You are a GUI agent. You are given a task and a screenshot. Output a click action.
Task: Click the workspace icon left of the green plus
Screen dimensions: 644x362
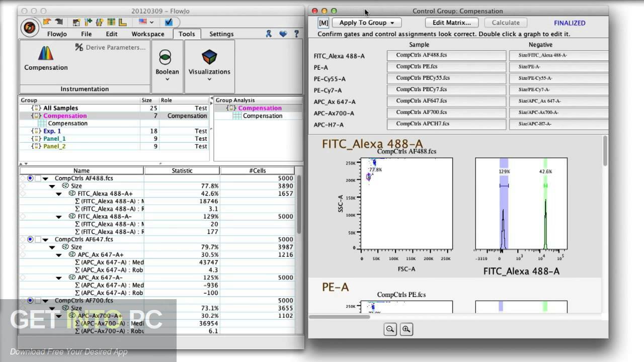coord(77,22)
